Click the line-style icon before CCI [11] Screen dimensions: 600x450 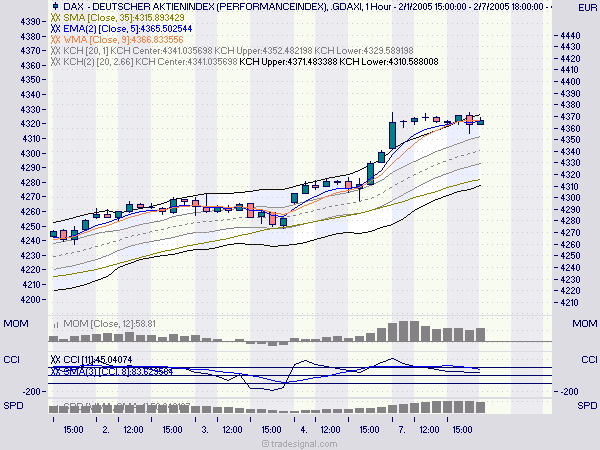pyautogui.click(x=55, y=360)
